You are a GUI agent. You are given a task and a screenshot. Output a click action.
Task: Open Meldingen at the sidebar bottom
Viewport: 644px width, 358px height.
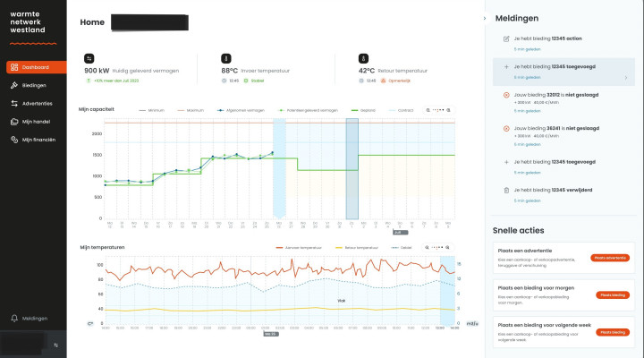pos(29,318)
